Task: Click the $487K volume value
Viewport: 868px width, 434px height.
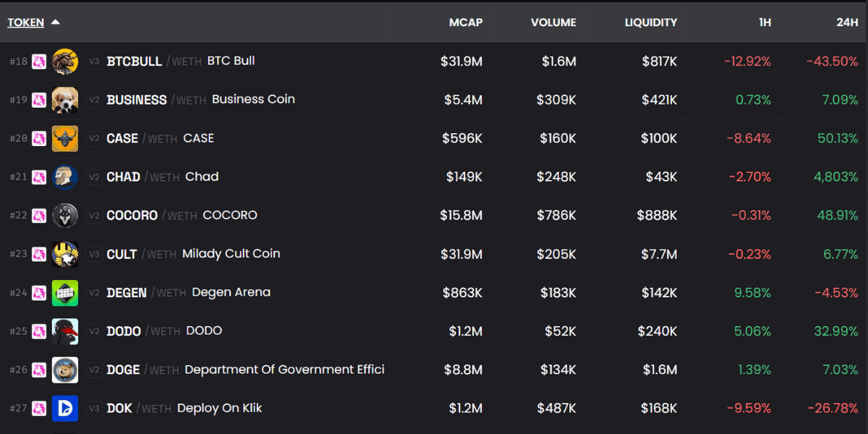Action: pos(557,409)
